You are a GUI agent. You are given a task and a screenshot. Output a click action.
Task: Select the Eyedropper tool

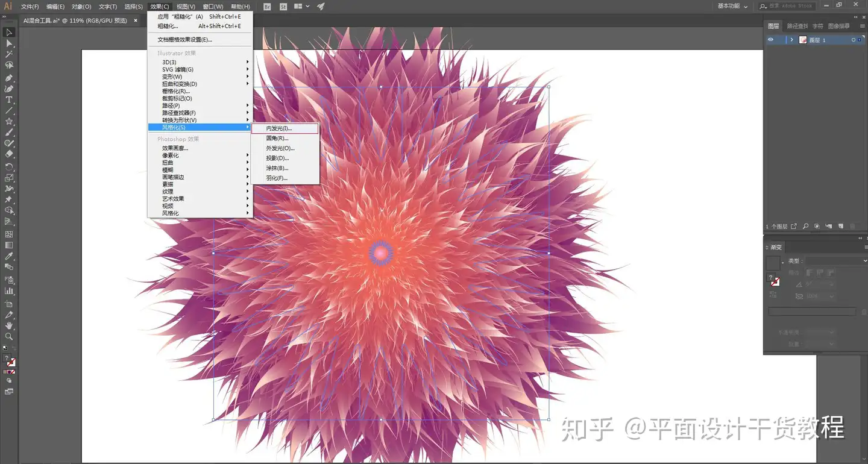pos(9,256)
